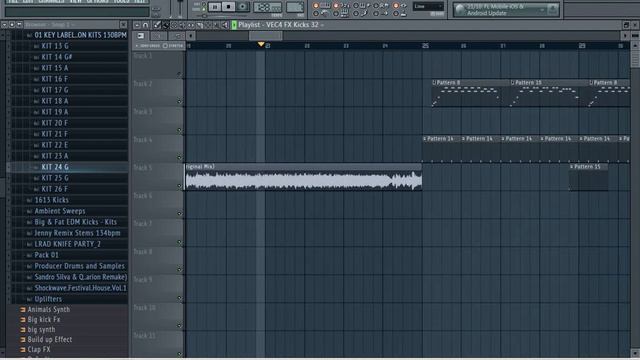The width and height of the screenshot is (640, 360).
Task: Select the first Pattern 8 clip on Track 2
Action: pyautogui.click(x=470, y=93)
